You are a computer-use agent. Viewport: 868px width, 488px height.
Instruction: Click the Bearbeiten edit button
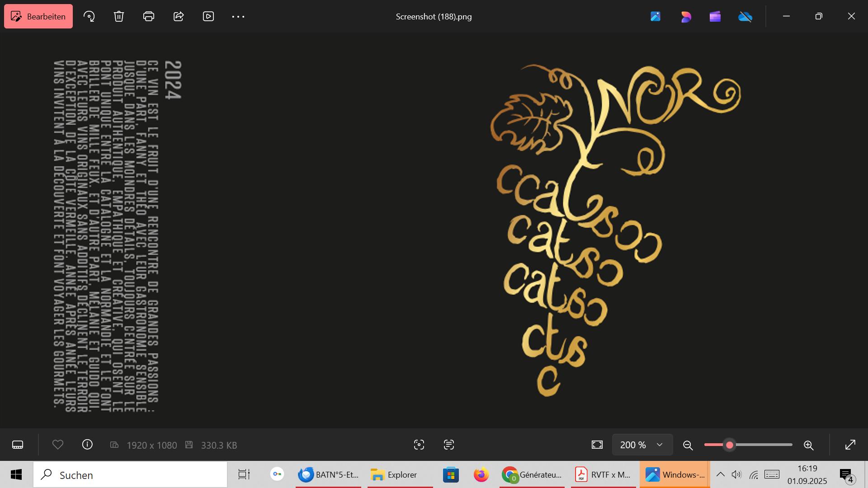[38, 17]
